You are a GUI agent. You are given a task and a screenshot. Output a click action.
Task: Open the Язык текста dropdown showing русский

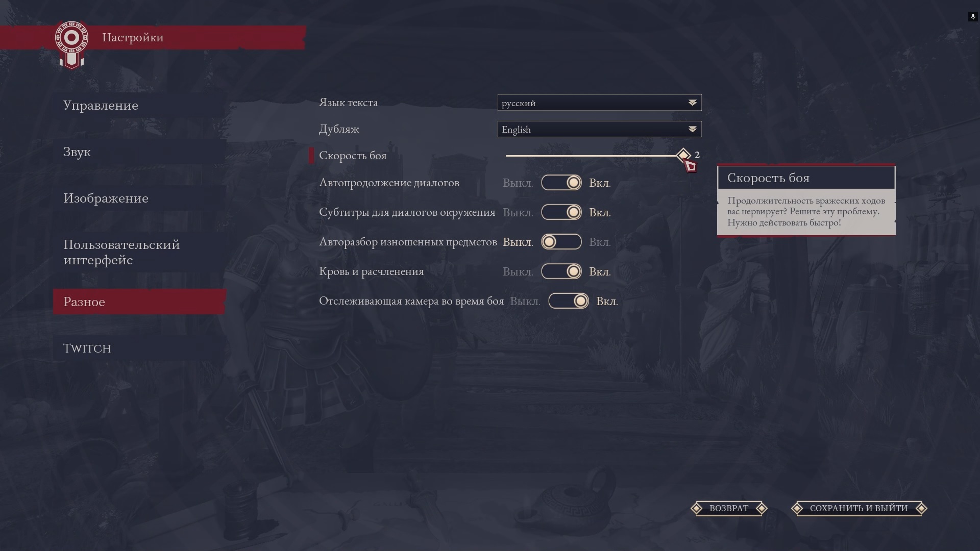coord(599,103)
